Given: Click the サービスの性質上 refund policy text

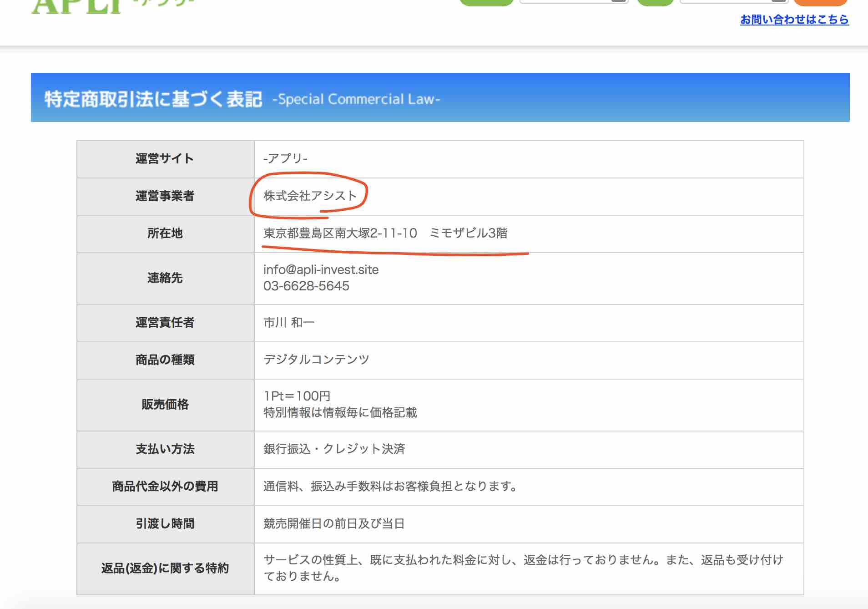Looking at the screenshot, I should click(x=523, y=568).
